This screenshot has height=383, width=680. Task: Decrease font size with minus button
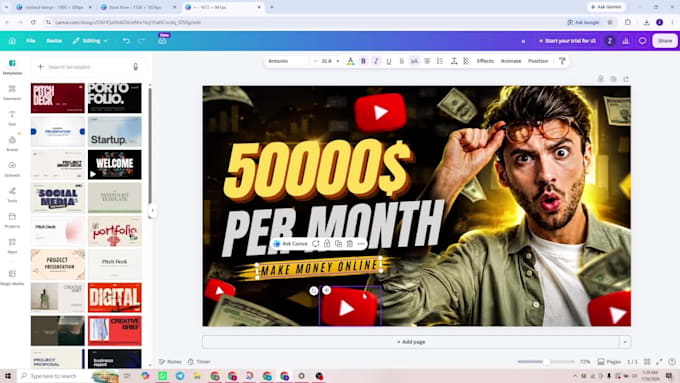click(x=315, y=61)
